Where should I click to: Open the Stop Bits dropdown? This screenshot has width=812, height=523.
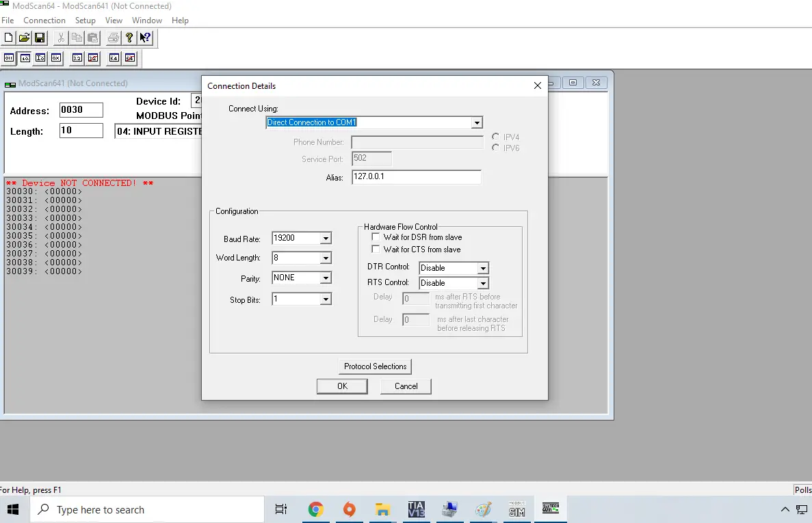tap(326, 299)
